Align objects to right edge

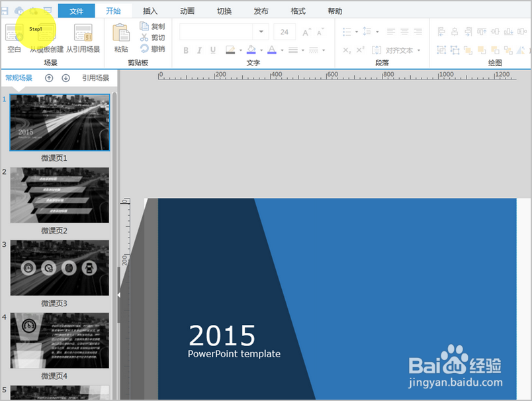click(x=468, y=32)
